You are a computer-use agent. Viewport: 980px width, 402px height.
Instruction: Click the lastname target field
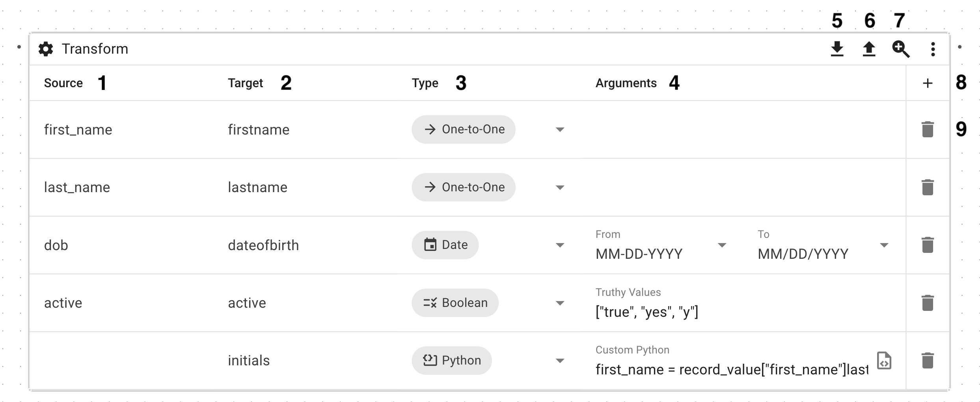(x=257, y=187)
